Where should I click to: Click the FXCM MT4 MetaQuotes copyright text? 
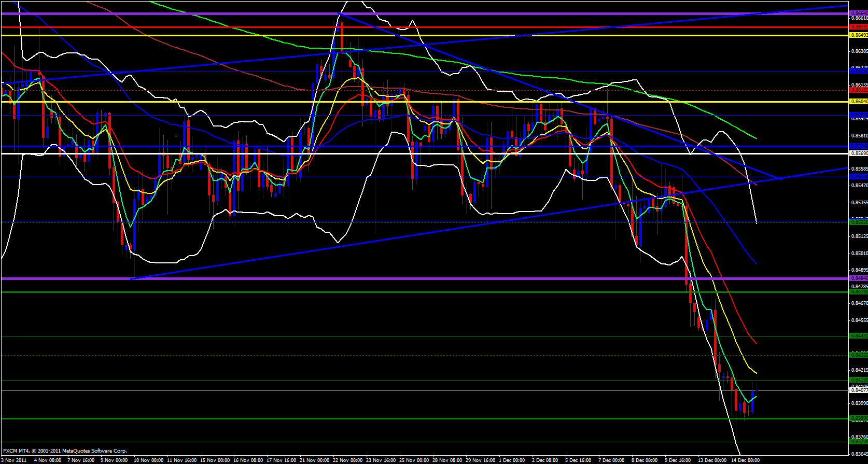(x=65, y=451)
